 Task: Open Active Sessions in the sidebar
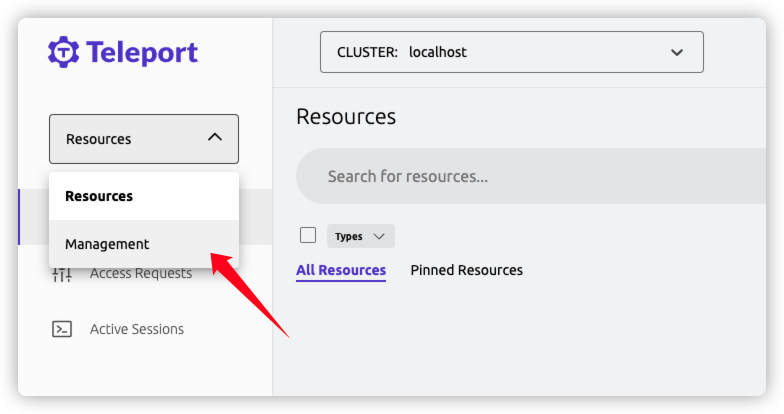point(137,329)
